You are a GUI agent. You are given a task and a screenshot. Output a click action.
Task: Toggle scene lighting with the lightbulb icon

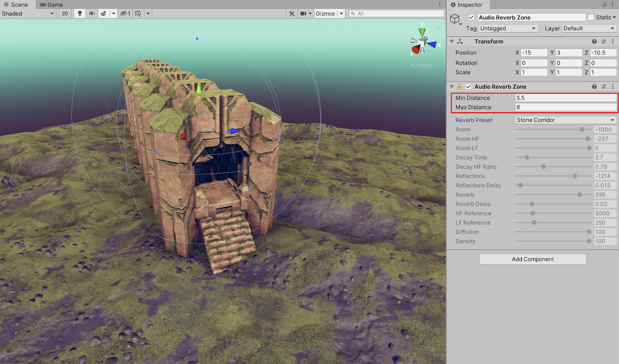(80, 14)
